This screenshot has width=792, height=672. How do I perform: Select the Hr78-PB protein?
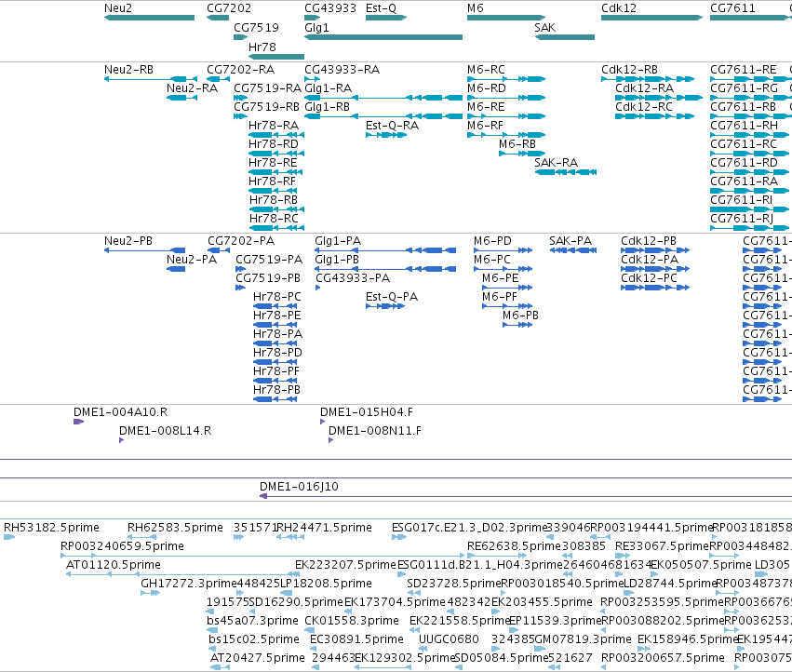pos(275,399)
